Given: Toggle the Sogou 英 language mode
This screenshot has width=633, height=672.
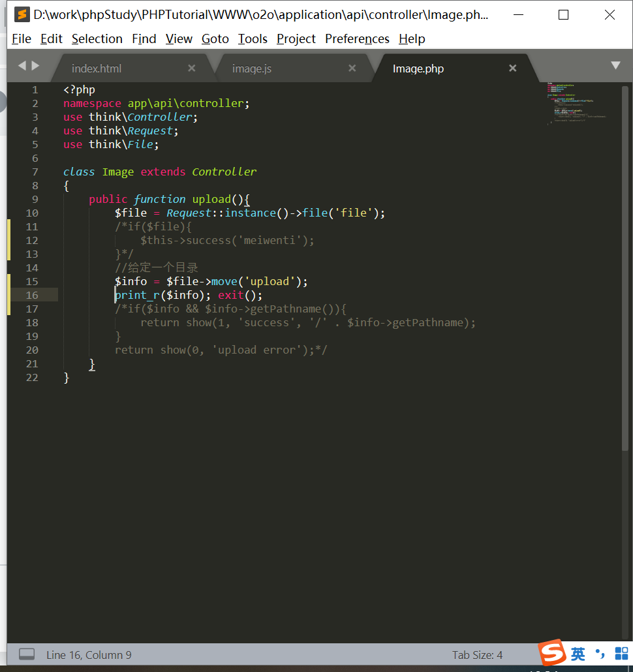Looking at the screenshot, I should point(578,654).
